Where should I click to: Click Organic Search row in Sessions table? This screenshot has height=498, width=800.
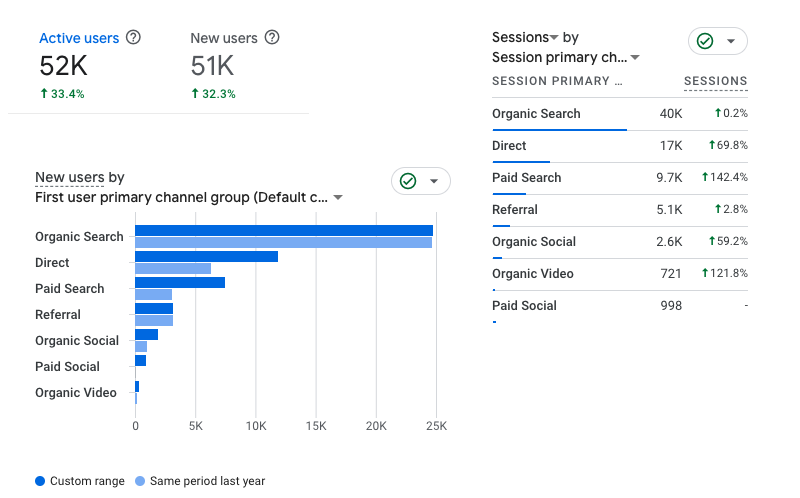(620, 114)
